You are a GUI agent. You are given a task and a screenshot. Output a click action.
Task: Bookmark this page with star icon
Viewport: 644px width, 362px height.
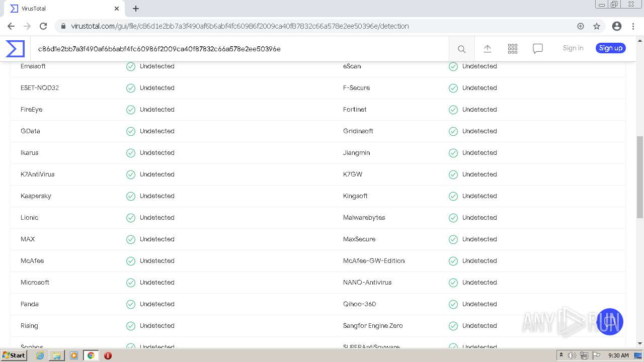597,26
